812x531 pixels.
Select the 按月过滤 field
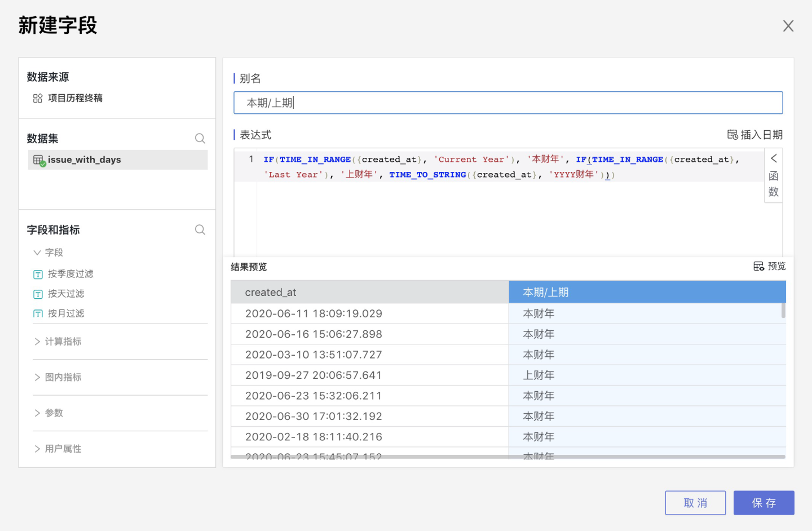[66, 313]
